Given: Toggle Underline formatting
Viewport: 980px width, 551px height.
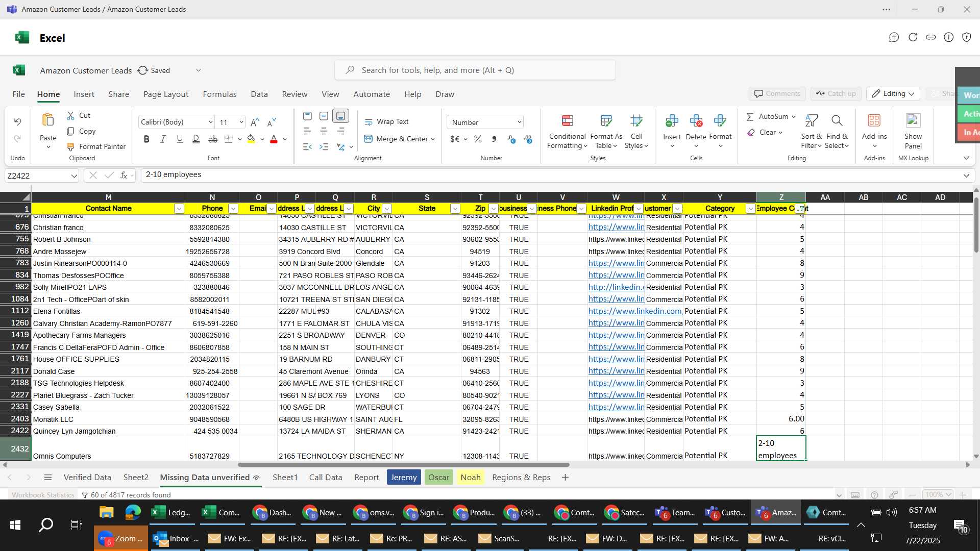Looking at the screenshot, I should point(180,139).
